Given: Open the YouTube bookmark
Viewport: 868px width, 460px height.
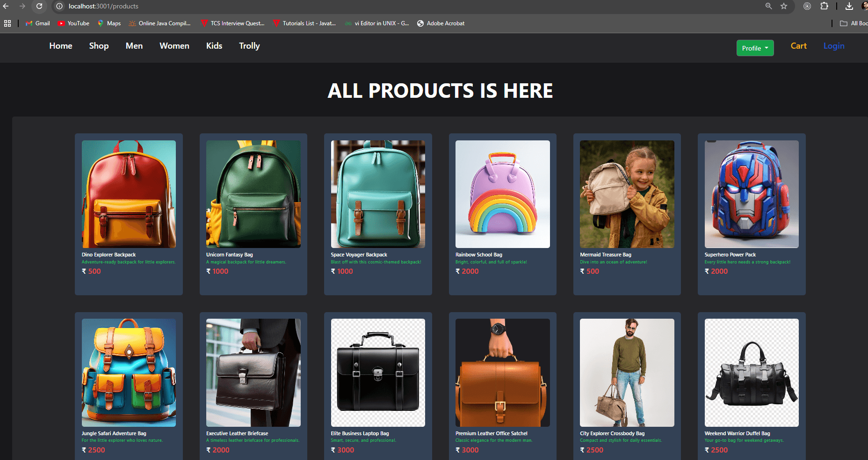Looking at the screenshot, I should click(74, 23).
